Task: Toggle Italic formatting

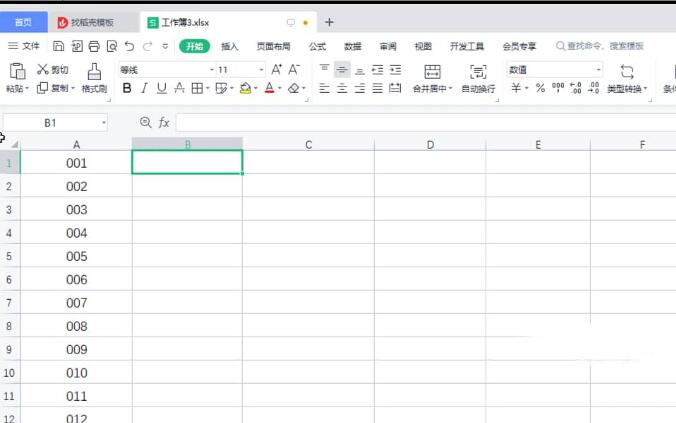Action: (144, 88)
